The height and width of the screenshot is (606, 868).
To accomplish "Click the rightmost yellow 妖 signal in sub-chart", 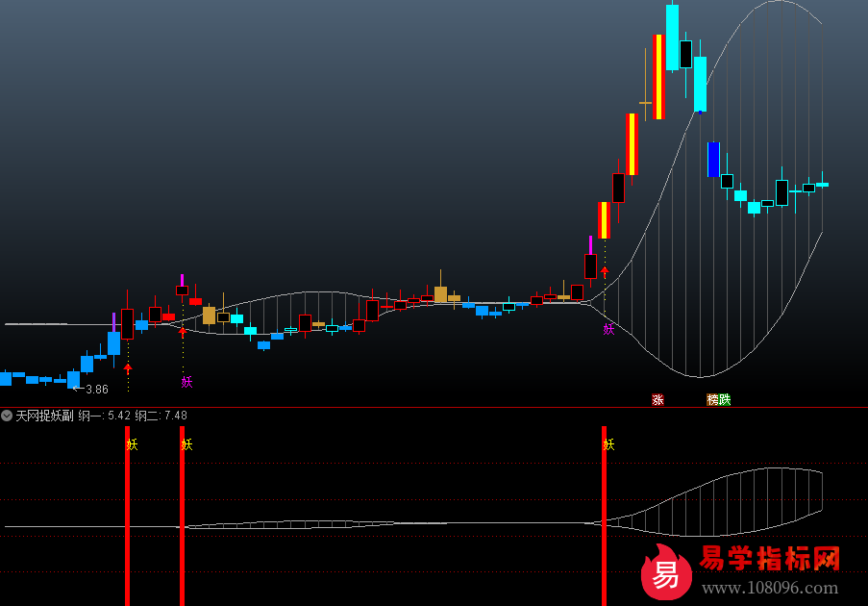I will [x=608, y=444].
